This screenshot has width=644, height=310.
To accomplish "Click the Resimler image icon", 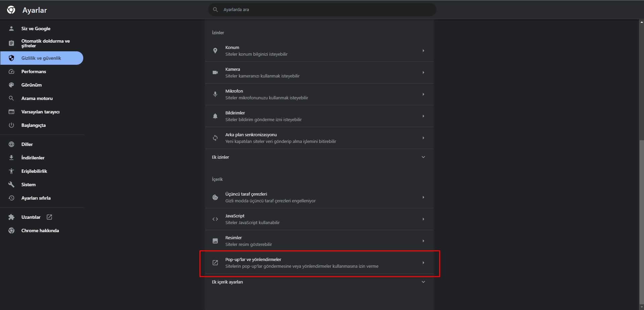I will coord(215,241).
